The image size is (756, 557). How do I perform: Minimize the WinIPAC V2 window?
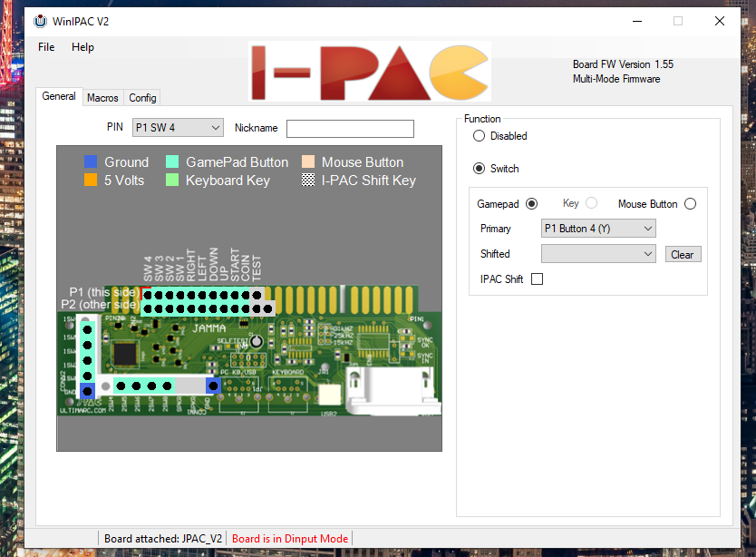point(637,21)
